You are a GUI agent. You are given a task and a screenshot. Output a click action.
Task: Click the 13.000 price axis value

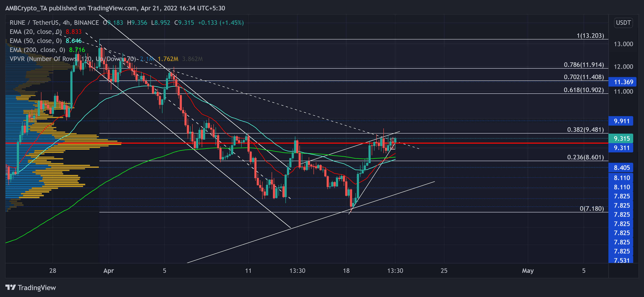point(623,44)
